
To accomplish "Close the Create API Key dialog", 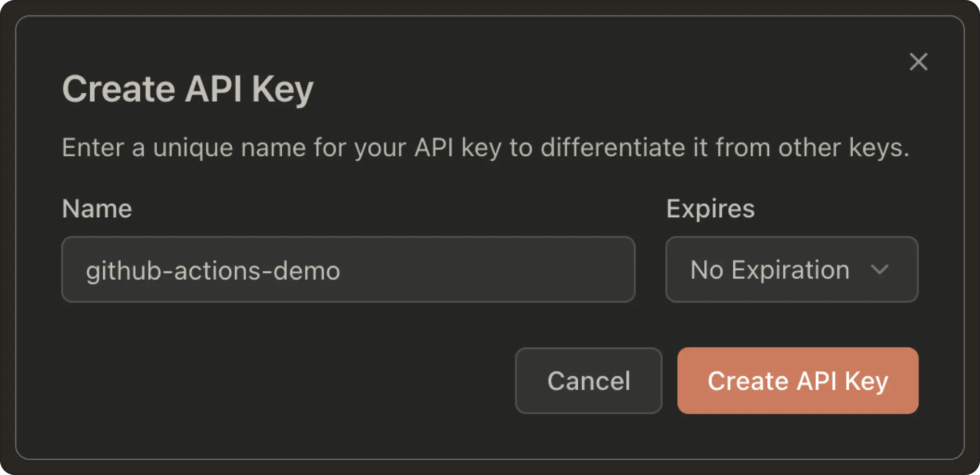I will tap(918, 62).
